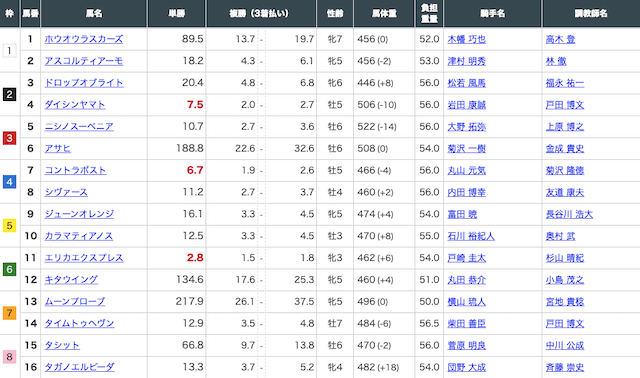
Task: Open trainer 上原 博之
Action: coord(565,127)
